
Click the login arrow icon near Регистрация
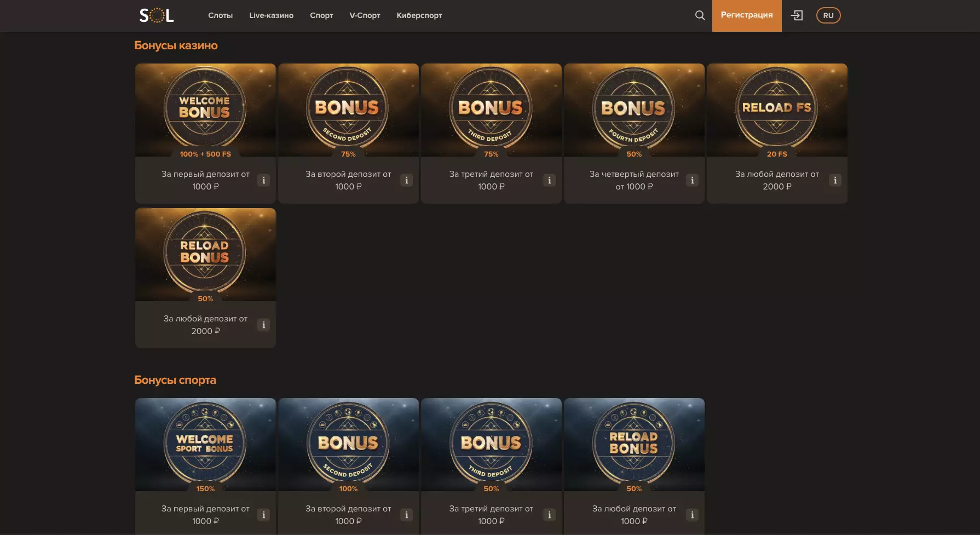pos(797,15)
